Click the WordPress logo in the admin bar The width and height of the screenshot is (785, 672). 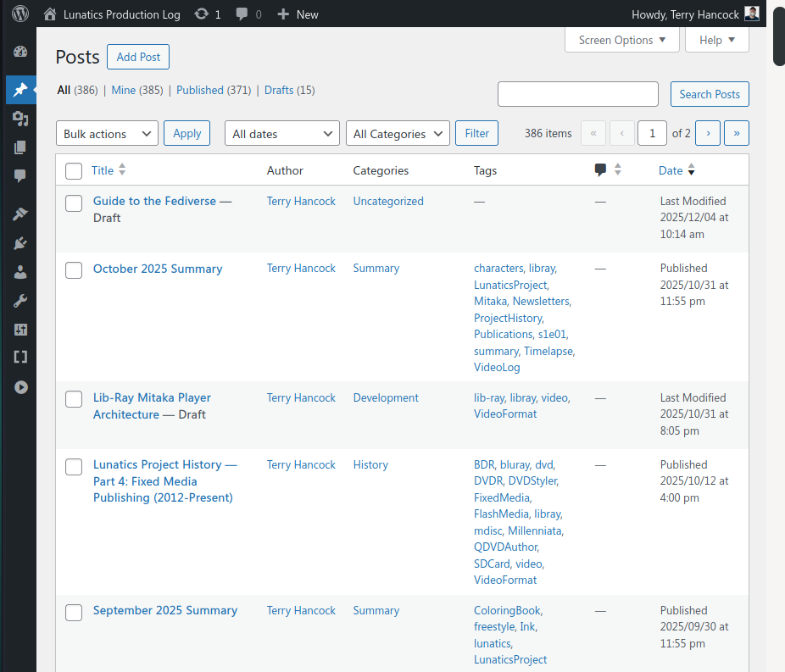pos(19,14)
